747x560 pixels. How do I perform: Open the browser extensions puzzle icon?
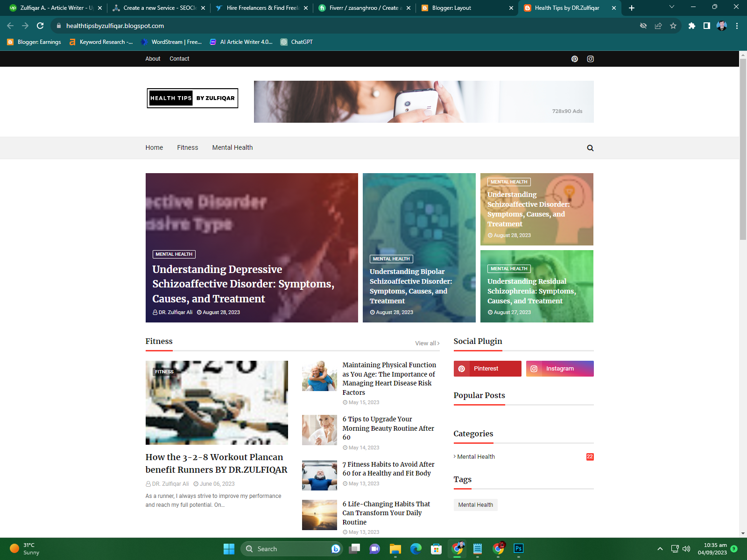(692, 26)
